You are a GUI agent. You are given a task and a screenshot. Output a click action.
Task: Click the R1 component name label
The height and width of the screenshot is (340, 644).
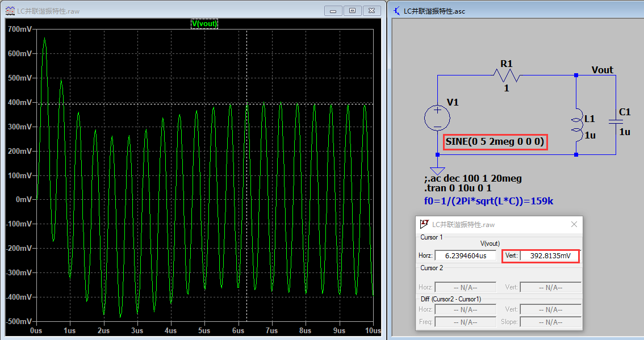click(x=507, y=64)
